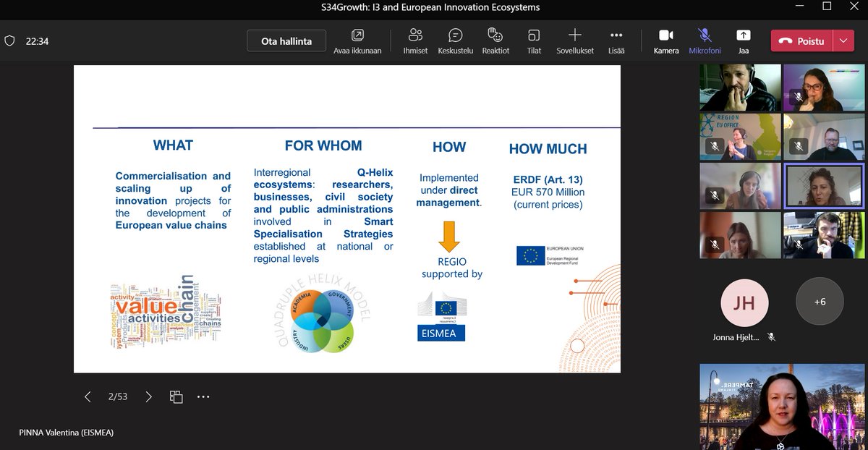Select the Region EU Office video tile

(740, 137)
